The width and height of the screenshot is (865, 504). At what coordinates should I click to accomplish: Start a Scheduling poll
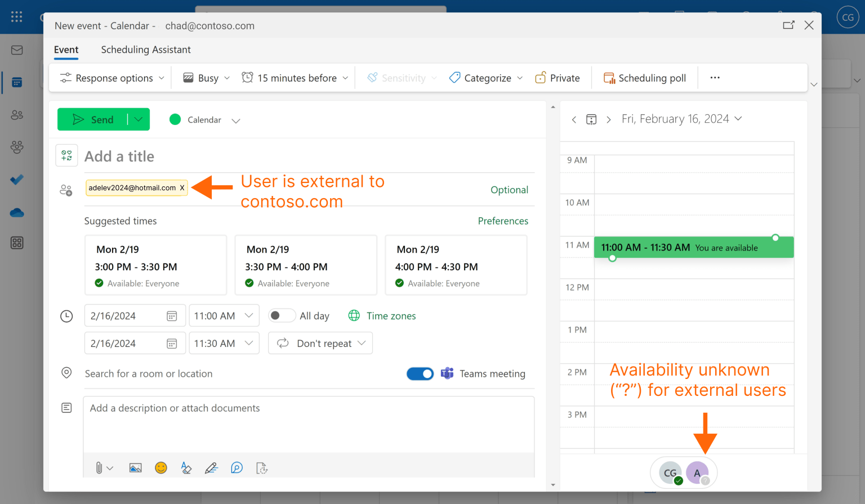click(645, 78)
